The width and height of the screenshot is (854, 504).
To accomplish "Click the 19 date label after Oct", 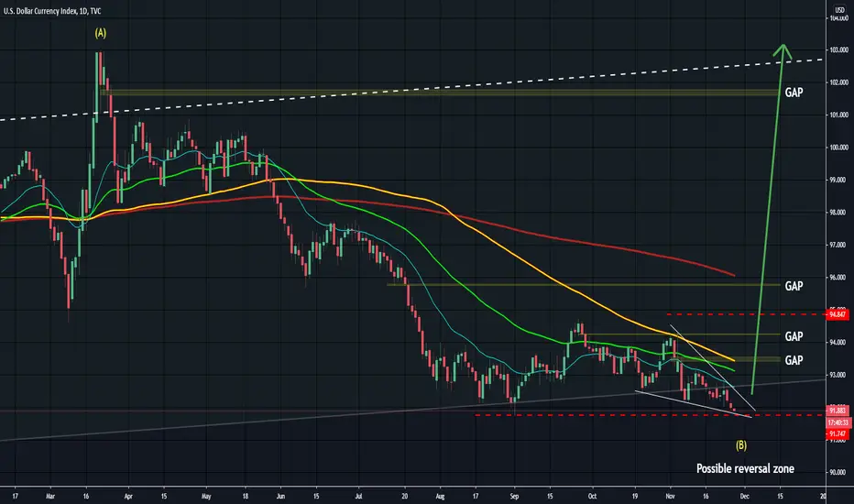I will [634, 497].
